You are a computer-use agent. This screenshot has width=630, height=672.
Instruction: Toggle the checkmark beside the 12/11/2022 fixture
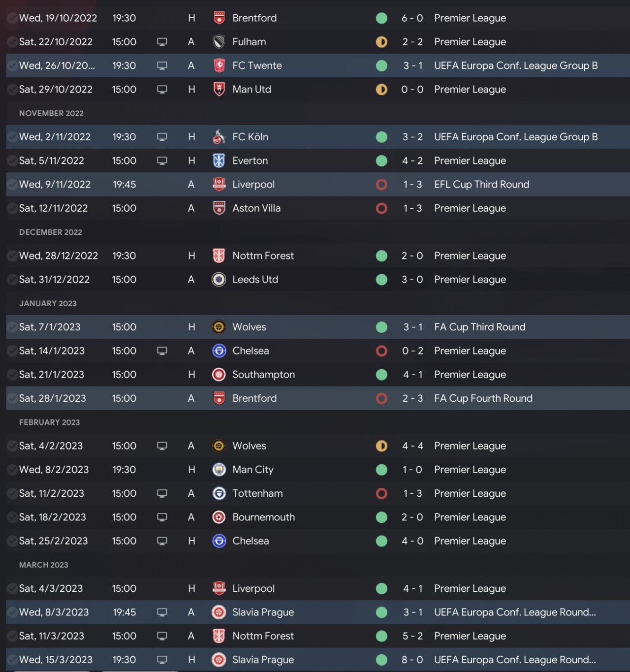click(12, 208)
